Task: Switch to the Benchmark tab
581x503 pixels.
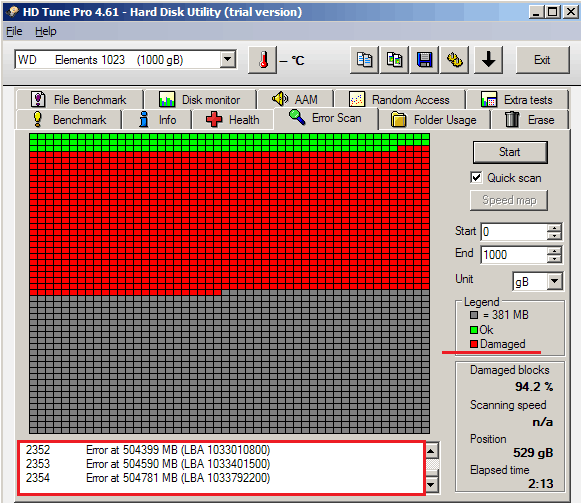Action: click(x=69, y=120)
